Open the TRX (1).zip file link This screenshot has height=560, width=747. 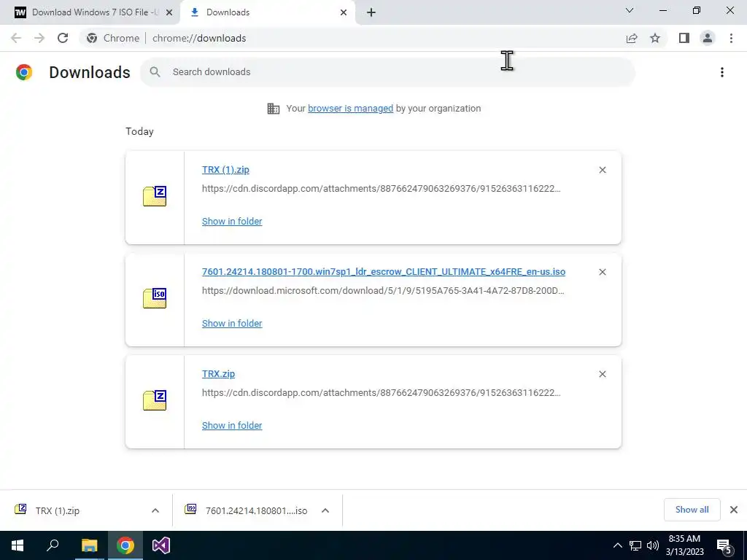(x=225, y=170)
